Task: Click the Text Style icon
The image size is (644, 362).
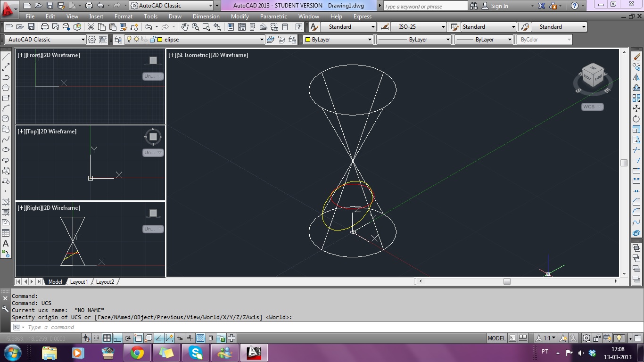Action: pyautogui.click(x=314, y=27)
